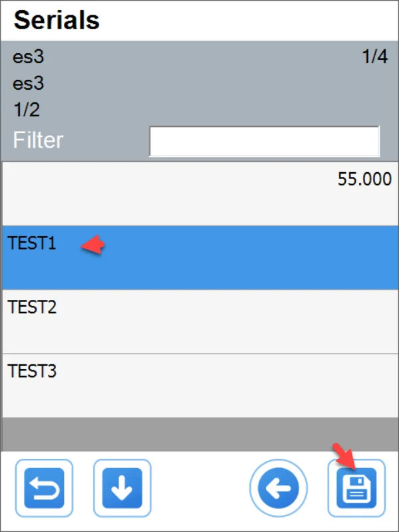
Task: Go back with the circular left-arrow icon
Action: pyautogui.click(x=279, y=488)
